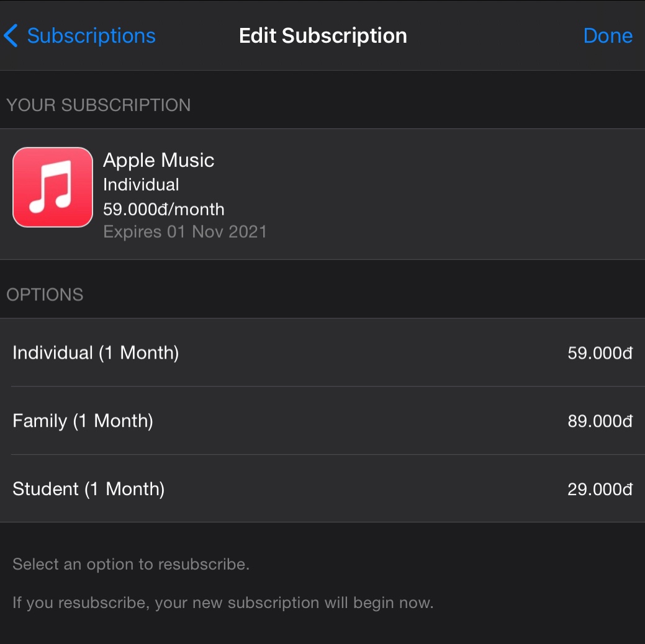Tap the back chevron arrow
This screenshot has width=645, height=644.
11,36
